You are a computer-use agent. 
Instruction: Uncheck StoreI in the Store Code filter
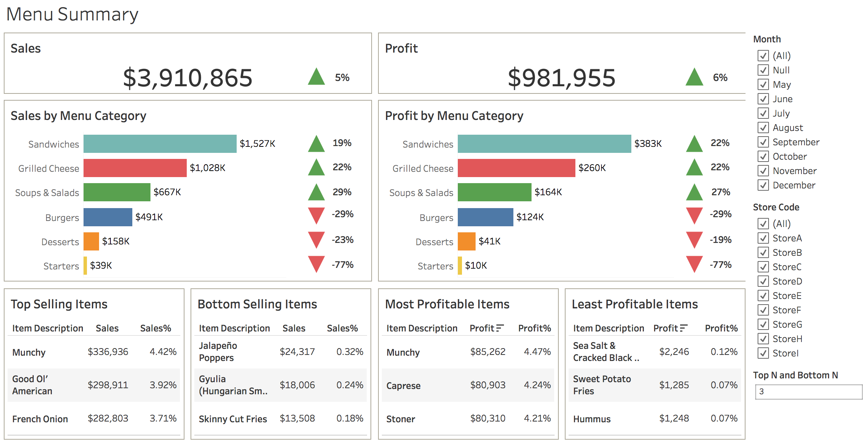tap(764, 353)
